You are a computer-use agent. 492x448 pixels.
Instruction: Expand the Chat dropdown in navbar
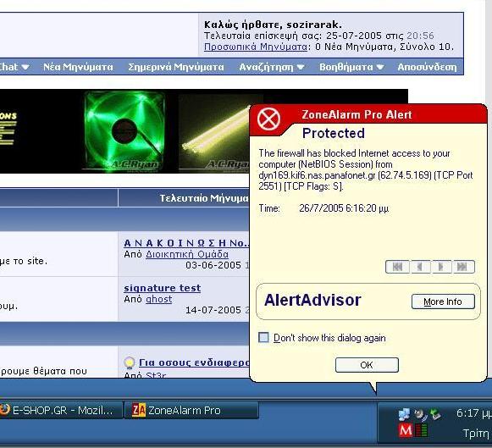click(14, 67)
